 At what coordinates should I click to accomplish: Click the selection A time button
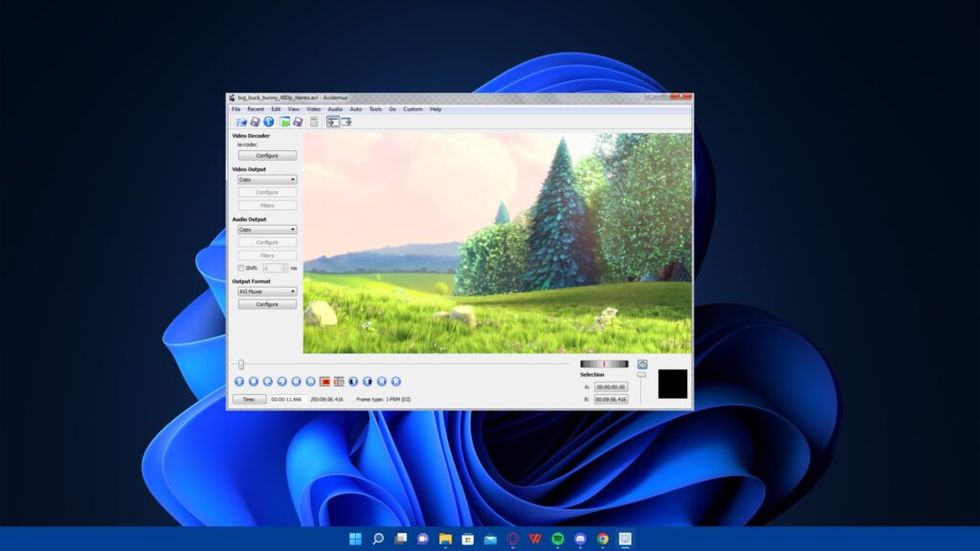pyautogui.click(x=611, y=387)
